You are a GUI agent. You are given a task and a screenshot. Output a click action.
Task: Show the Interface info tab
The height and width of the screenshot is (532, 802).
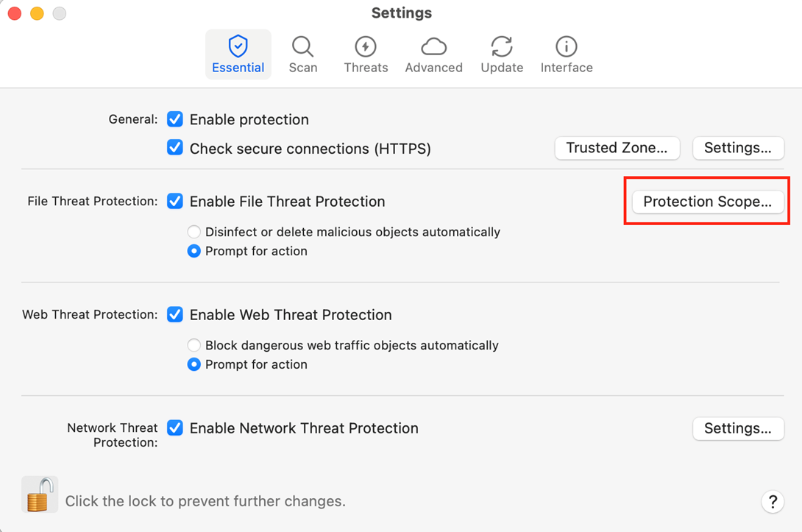coord(567,54)
